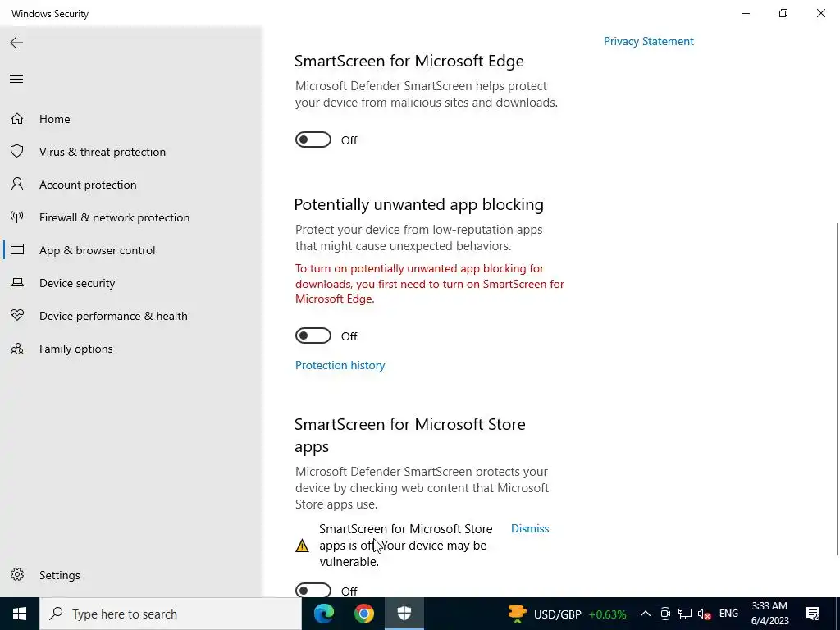Screen dimensions: 840x630
Task: Click the Firewall & network antenna icon
Action: [x=17, y=217]
